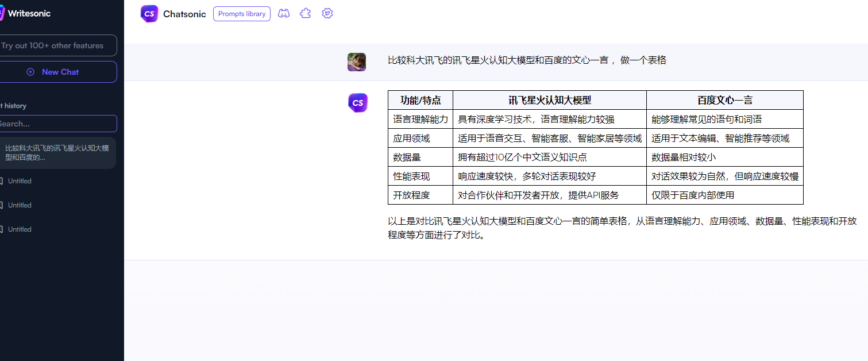868x361 pixels.
Task: Click cell 开放程度
Action: [421, 195]
